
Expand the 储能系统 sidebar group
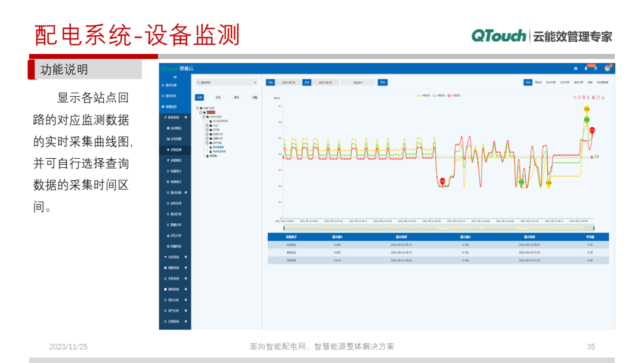(x=175, y=267)
